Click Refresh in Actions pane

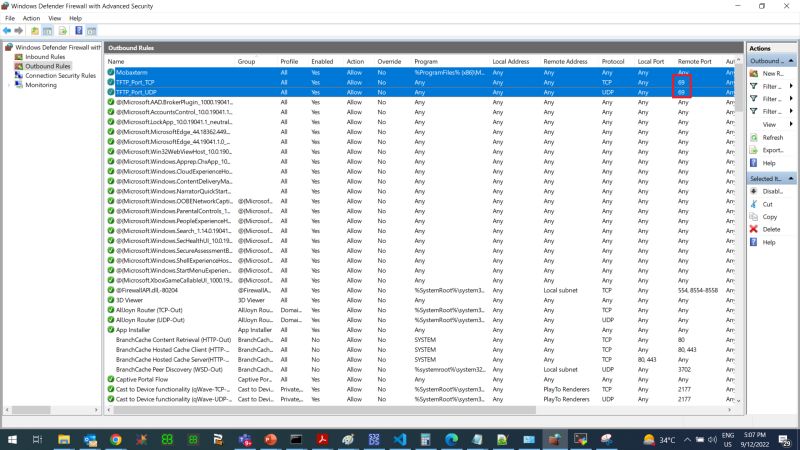coord(772,137)
